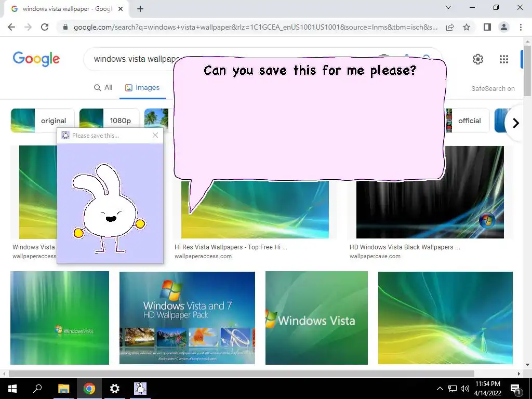This screenshot has width=532, height=399.
Task: Open Hi Res Vista Wallpapers result title
Action: pos(231,247)
